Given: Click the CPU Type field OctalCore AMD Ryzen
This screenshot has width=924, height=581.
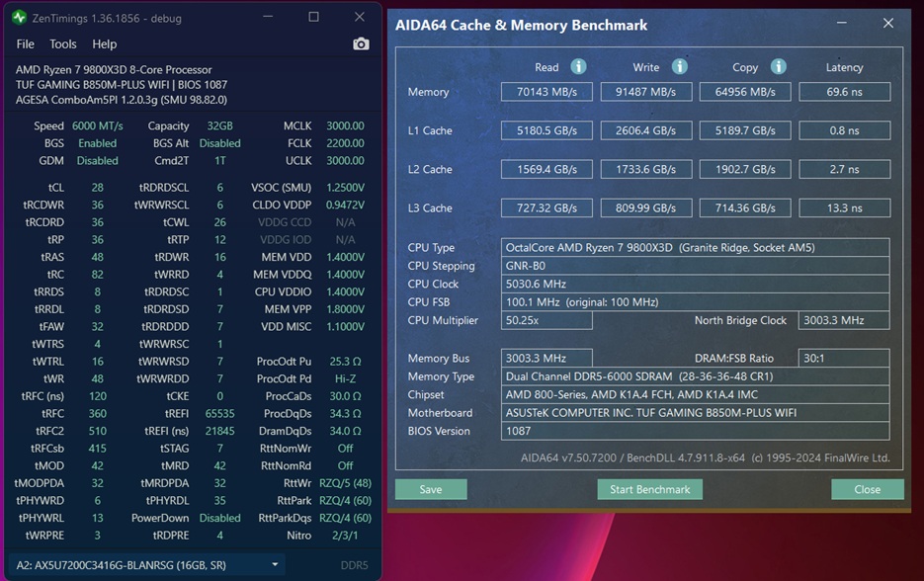Looking at the screenshot, I should pyautogui.click(x=695, y=247).
